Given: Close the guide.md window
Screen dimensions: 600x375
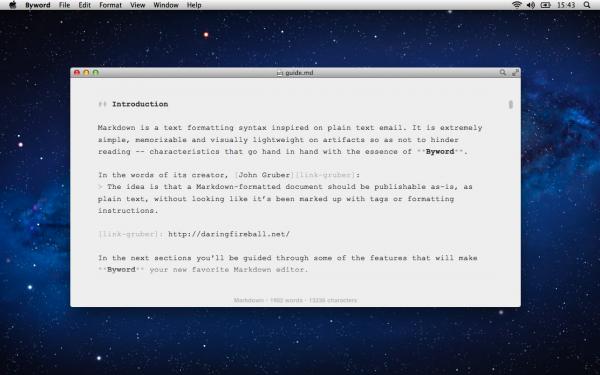Looking at the screenshot, I should click(77, 72).
